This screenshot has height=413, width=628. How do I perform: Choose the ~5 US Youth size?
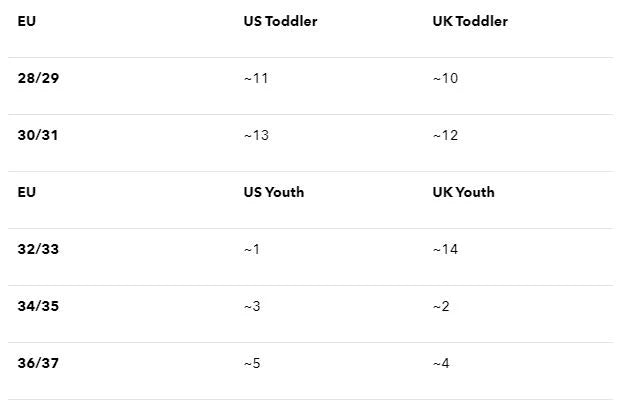point(252,363)
